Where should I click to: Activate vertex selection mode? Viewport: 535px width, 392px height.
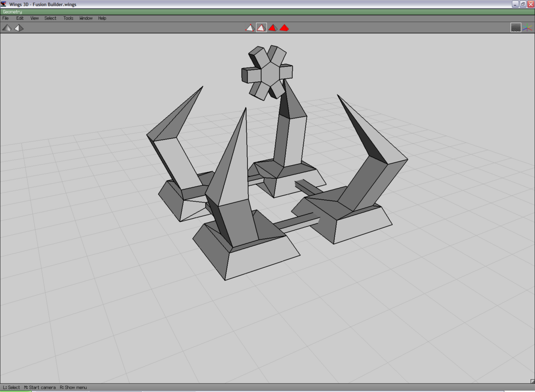(x=250, y=28)
